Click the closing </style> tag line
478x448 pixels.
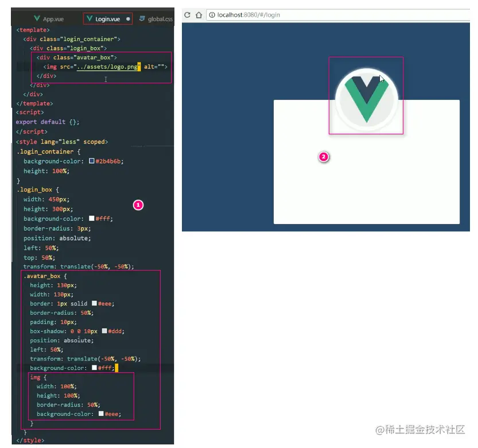(x=30, y=441)
